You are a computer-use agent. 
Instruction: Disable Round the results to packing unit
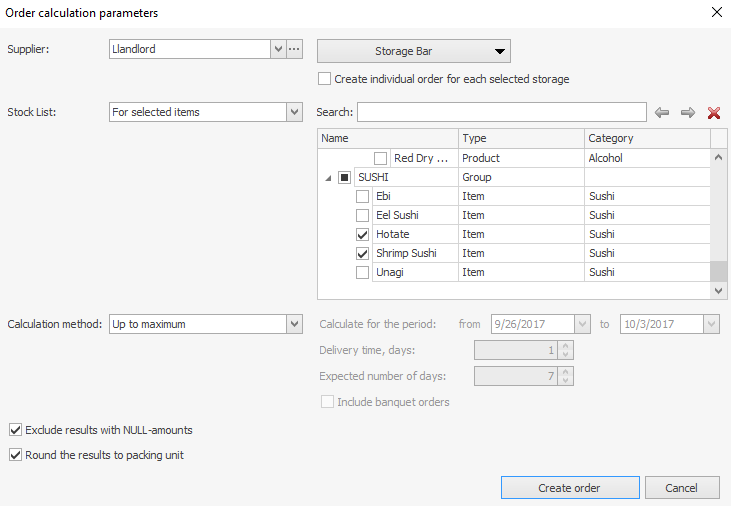15,455
